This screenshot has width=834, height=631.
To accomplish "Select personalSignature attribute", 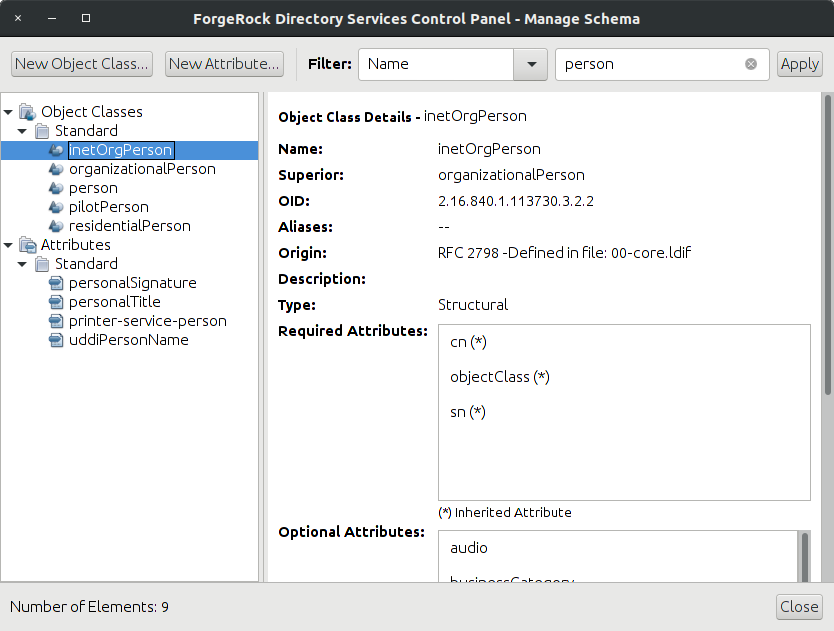I will pyautogui.click(x=132, y=283).
